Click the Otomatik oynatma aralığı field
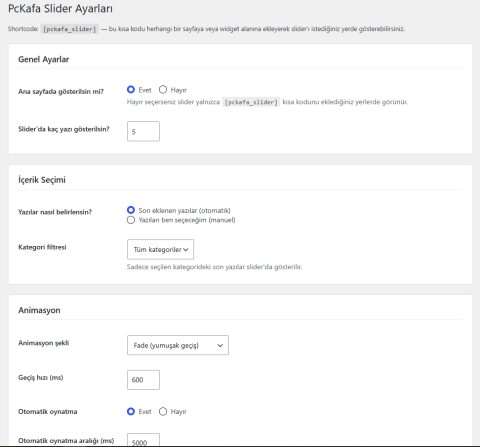 pyautogui.click(x=143, y=440)
